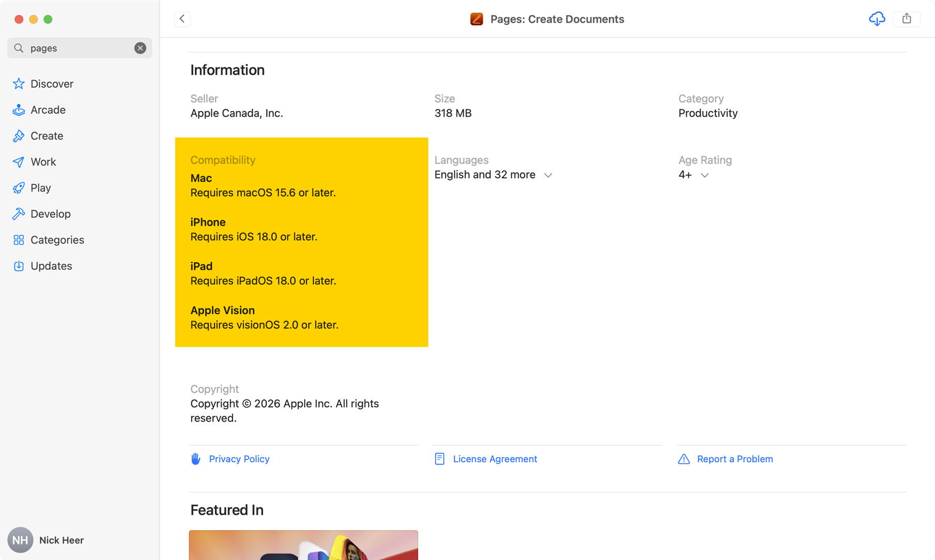This screenshot has height=560, width=935.
Task: Select the Create sidebar item
Action: (x=46, y=136)
